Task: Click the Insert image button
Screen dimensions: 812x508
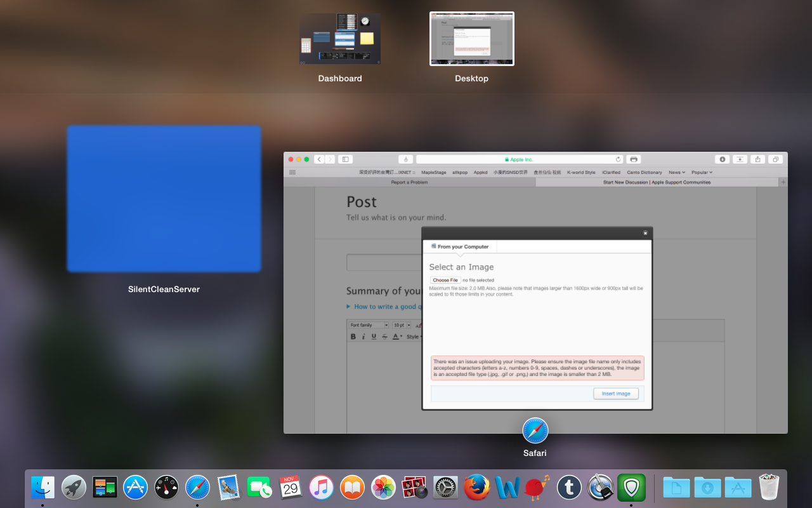Action: point(616,394)
